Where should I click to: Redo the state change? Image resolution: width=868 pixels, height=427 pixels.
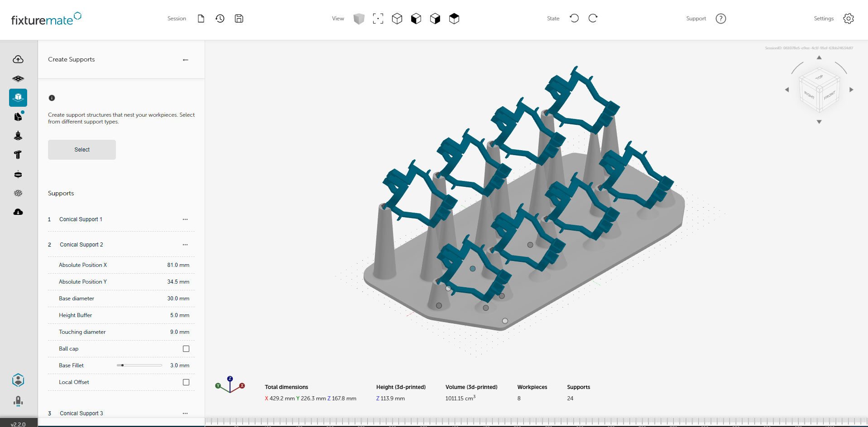593,19
